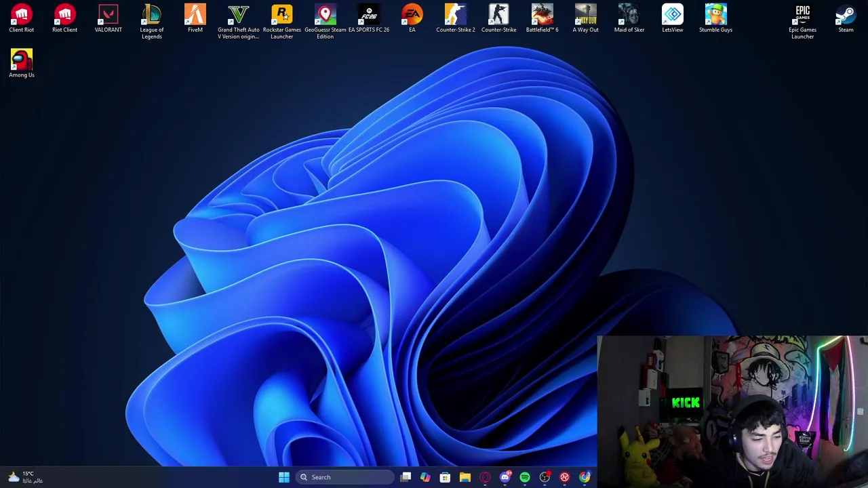Viewport: 868px width, 488px height.
Task: Select the Battlefield 6 desktop icon
Action: pyautogui.click(x=542, y=18)
